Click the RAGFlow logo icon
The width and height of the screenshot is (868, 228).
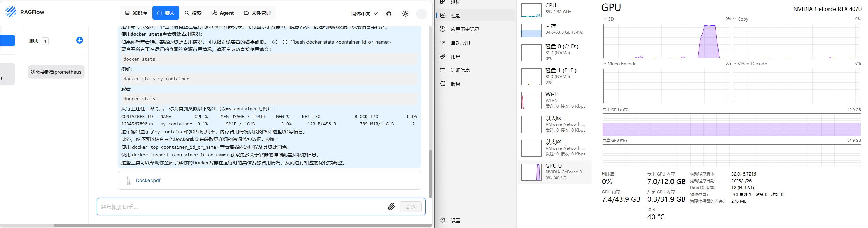(x=11, y=12)
